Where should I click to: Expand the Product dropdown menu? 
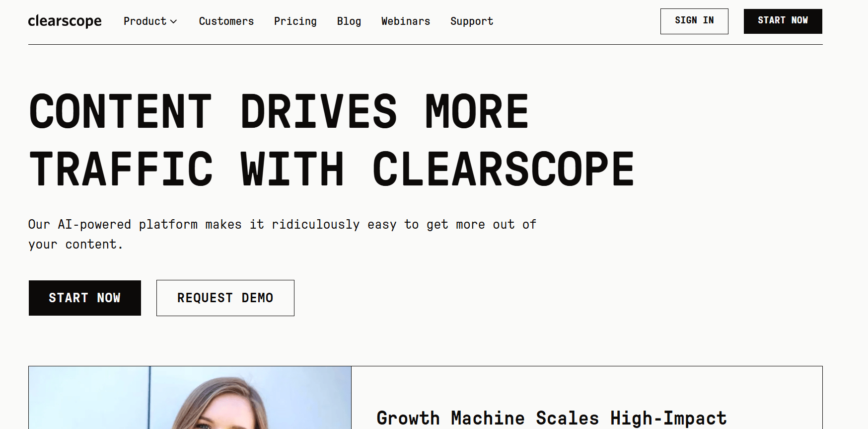[x=150, y=21]
